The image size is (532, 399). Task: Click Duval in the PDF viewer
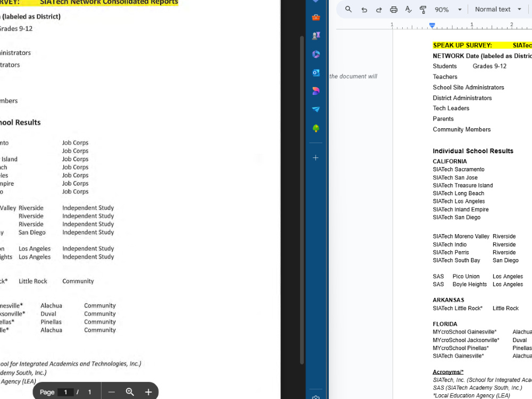pyautogui.click(x=48, y=314)
